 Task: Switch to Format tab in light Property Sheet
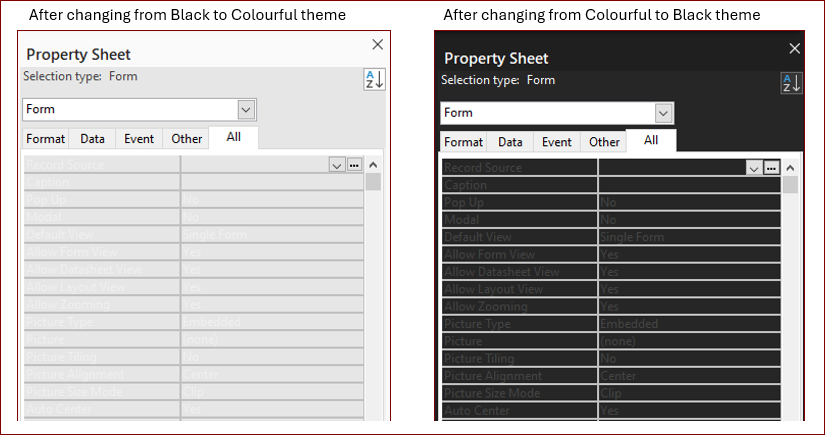click(46, 139)
